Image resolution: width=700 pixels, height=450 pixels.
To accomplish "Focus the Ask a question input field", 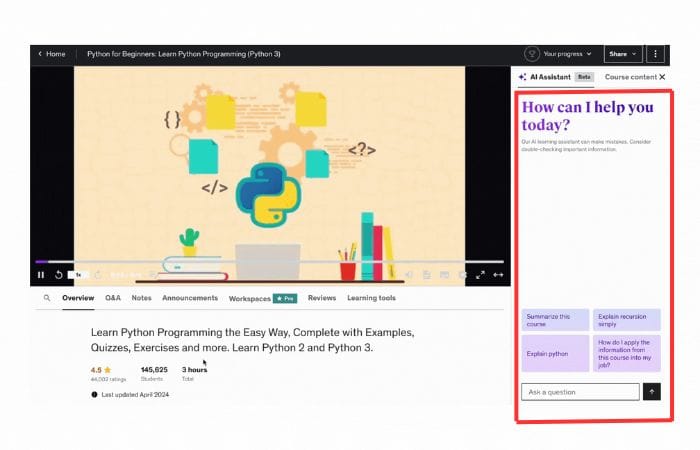I will [580, 392].
